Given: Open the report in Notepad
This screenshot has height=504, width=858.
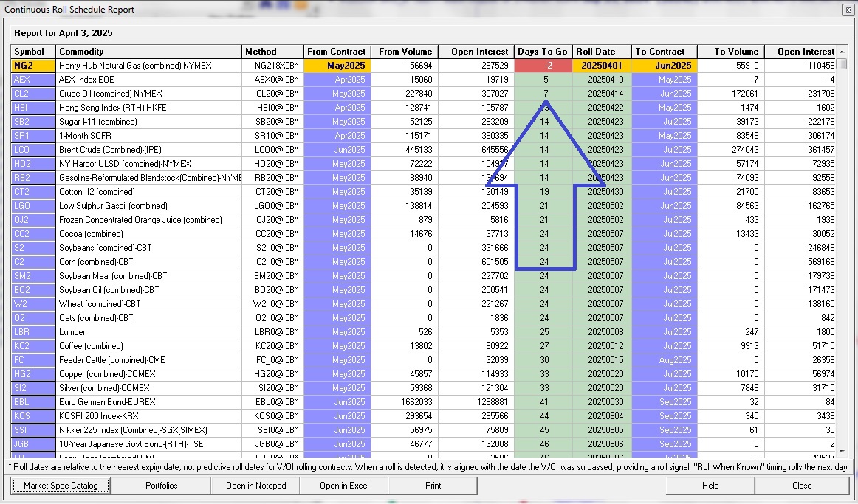Looking at the screenshot, I should coord(255,486).
